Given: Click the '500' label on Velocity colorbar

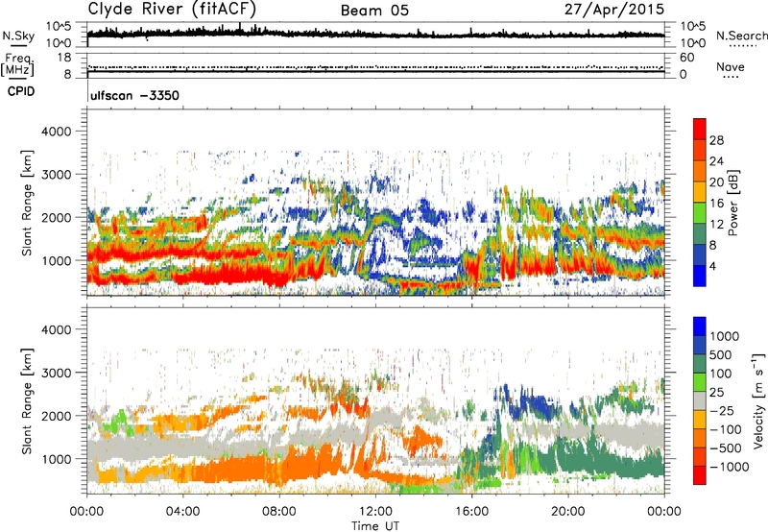Looking at the screenshot, I should point(721,355).
